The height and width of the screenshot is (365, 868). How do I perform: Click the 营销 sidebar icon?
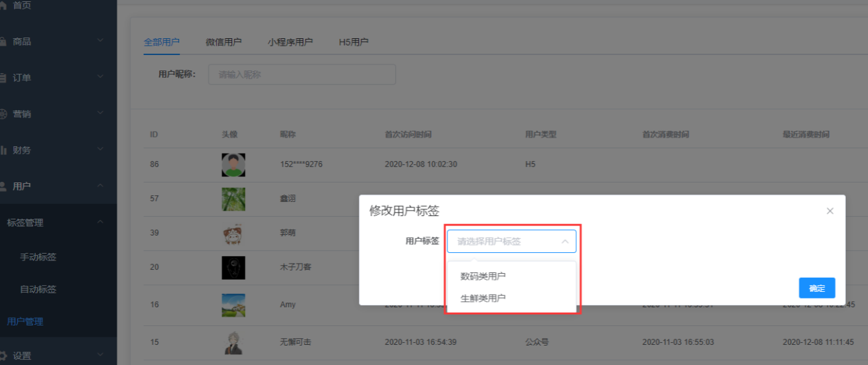click(3, 114)
